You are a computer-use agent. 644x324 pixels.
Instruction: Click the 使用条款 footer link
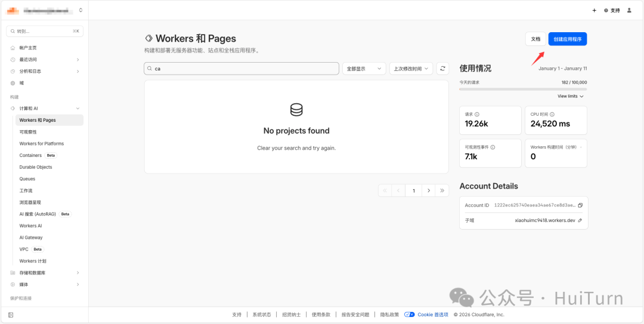click(x=321, y=314)
